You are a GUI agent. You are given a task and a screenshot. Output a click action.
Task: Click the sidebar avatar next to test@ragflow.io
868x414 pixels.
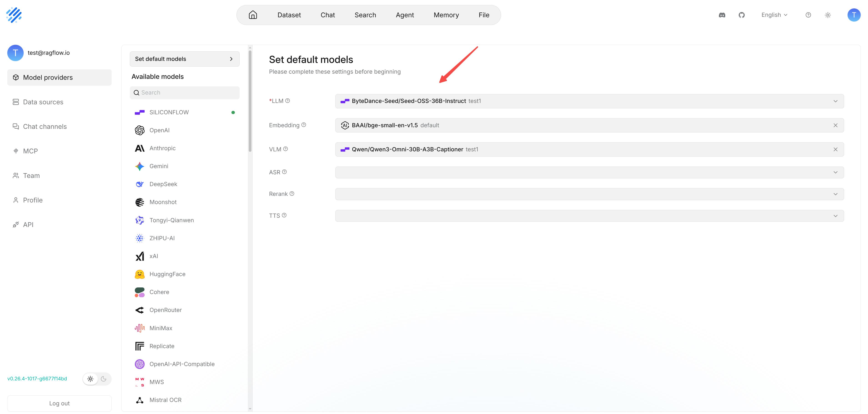click(x=15, y=53)
